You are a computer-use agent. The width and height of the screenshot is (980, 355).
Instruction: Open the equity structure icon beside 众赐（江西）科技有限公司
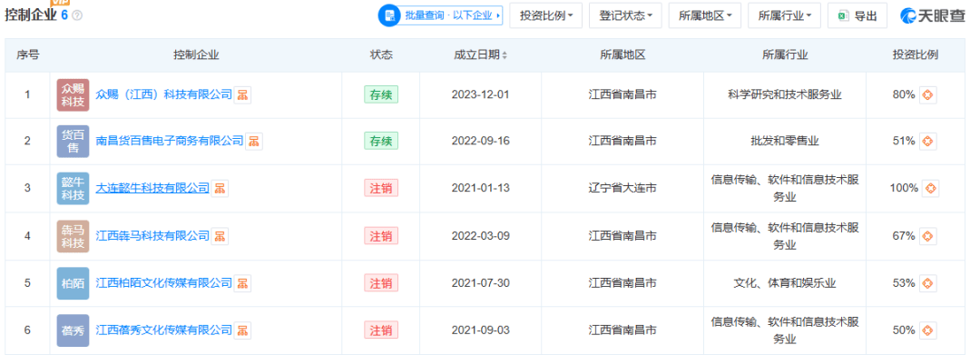click(242, 95)
